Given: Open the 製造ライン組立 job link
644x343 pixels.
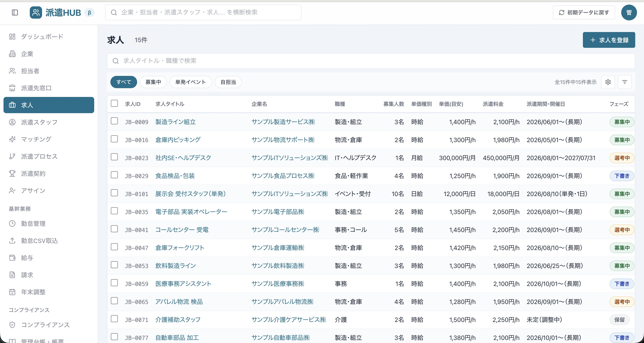Looking at the screenshot, I should [175, 122].
